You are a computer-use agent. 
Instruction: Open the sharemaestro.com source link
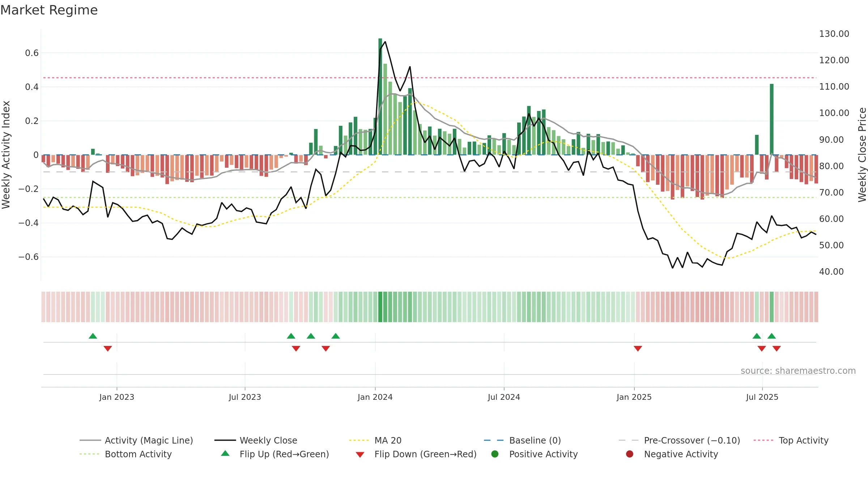(798, 371)
